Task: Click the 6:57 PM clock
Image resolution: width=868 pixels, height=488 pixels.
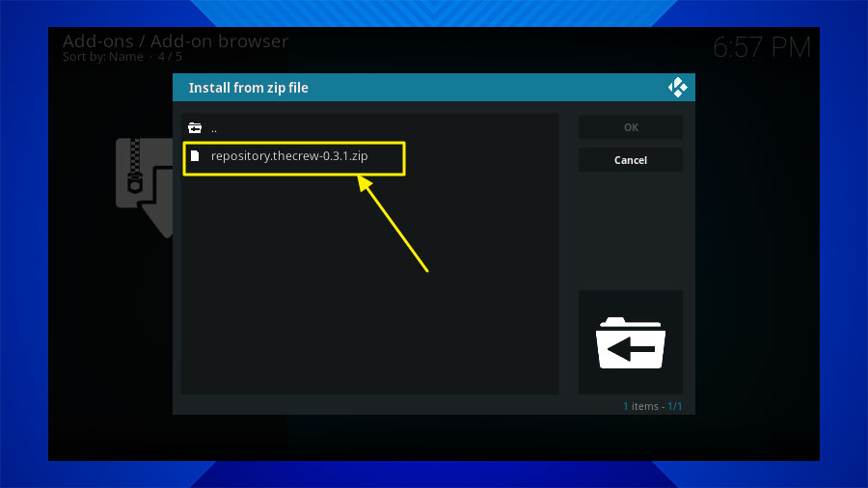Action: pyautogui.click(x=762, y=47)
